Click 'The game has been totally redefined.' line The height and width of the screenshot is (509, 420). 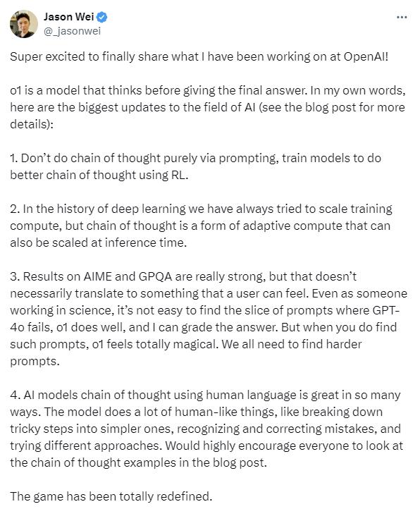[111, 496]
